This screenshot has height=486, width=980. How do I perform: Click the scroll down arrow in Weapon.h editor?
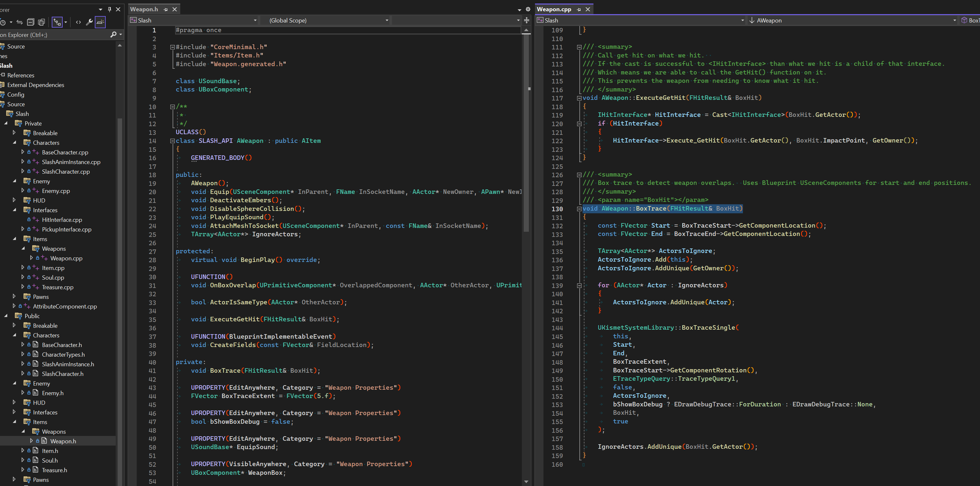point(527,482)
